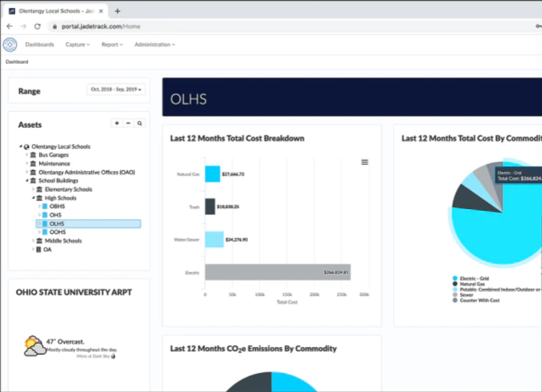
Task: Collapse all assets with the minus button
Action: coord(129,123)
